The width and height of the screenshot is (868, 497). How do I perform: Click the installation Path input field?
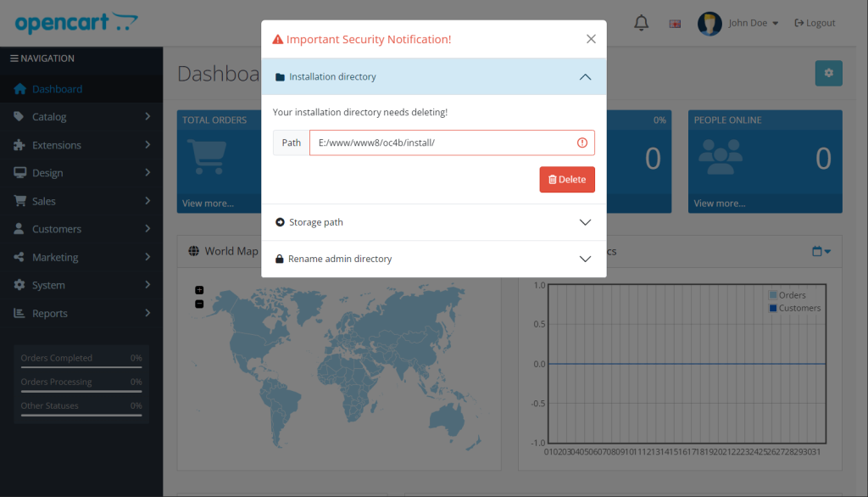click(x=441, y=142)
